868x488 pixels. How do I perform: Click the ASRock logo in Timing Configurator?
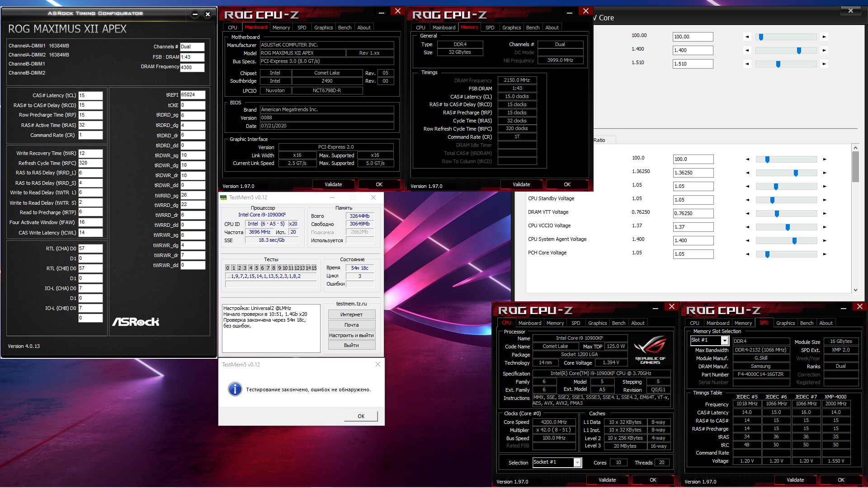[136, 322]
